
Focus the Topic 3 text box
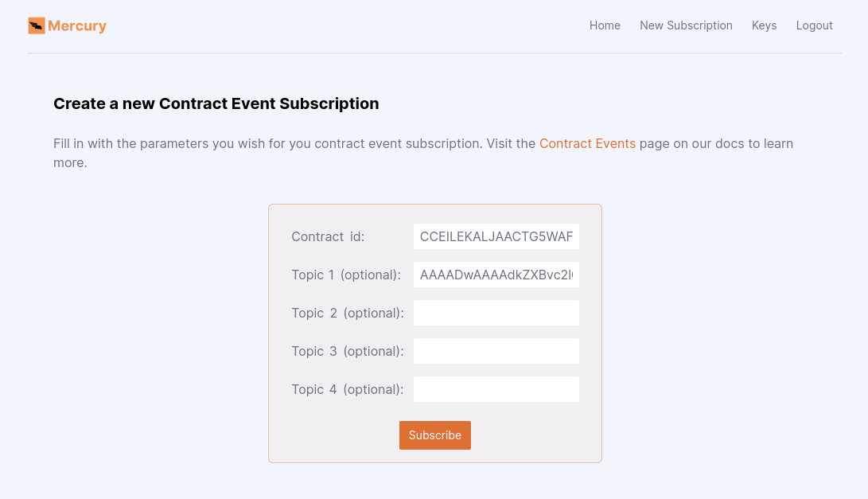pos(496,351)
